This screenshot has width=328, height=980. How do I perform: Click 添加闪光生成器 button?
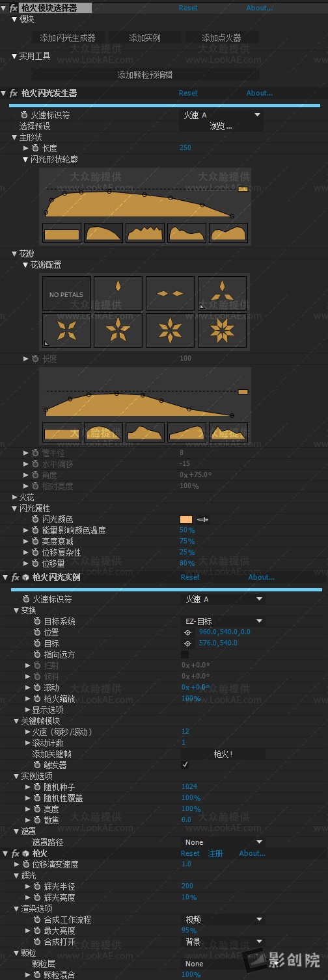click(68, 38)
